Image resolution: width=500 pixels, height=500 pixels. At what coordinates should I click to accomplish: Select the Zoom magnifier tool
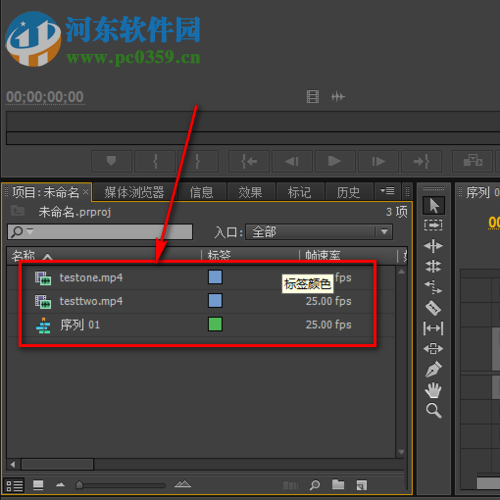[433, 411]
